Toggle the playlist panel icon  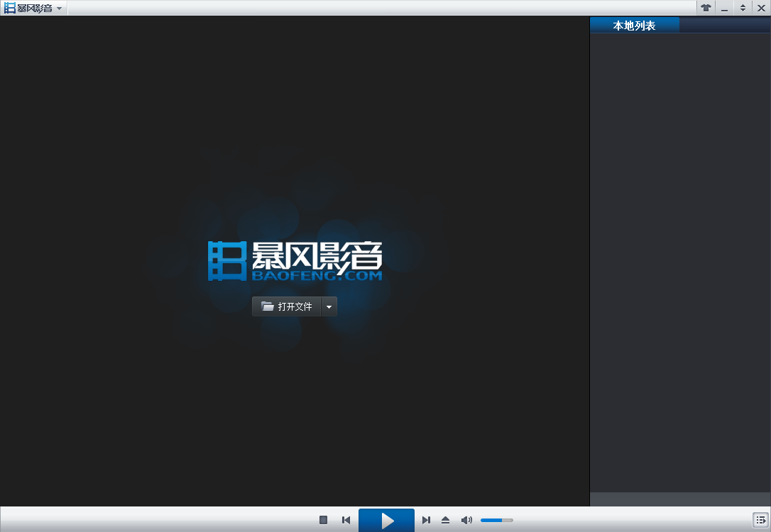click(x=760, y=520)
